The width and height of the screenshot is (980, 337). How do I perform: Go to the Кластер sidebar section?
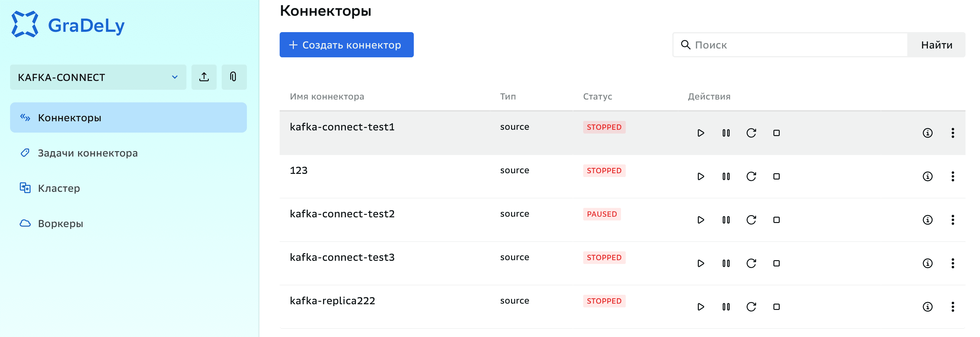pos(59,188)
